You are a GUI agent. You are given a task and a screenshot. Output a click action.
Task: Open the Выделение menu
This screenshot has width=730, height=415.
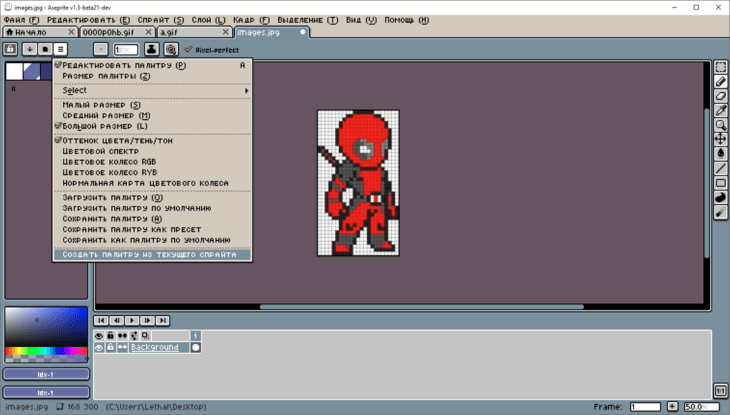(308, 20)
